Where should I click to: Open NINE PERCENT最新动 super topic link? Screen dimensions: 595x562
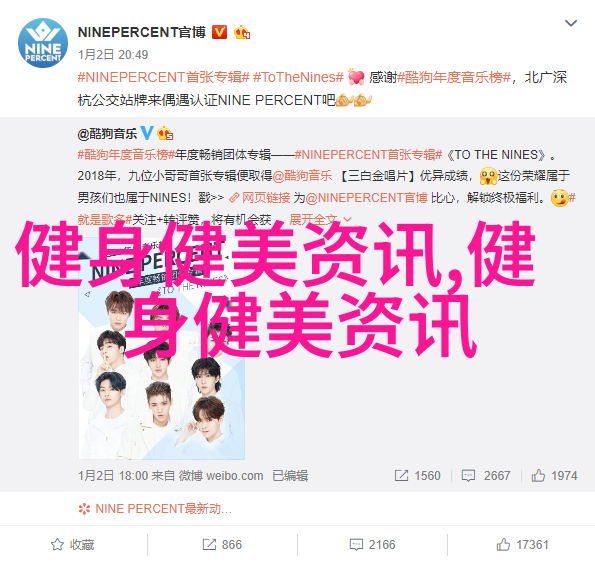coord(155,508)
